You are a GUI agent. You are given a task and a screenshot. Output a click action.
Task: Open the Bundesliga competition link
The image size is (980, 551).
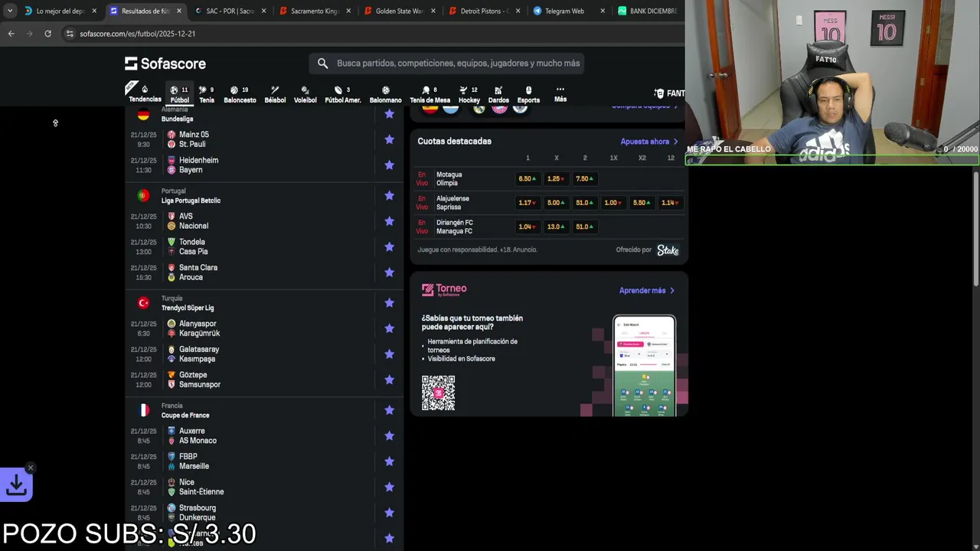click(177, 119)
